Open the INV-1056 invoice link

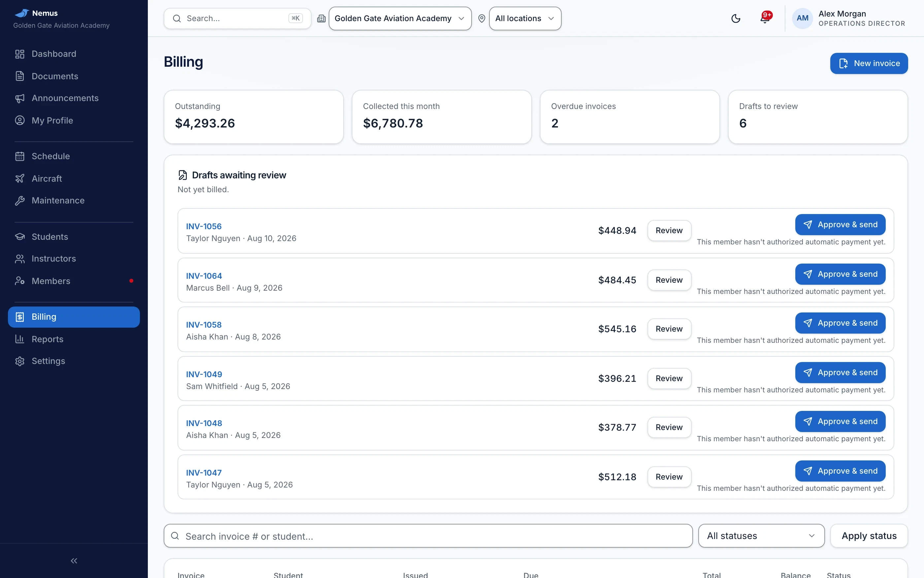(x=204, y=226)
